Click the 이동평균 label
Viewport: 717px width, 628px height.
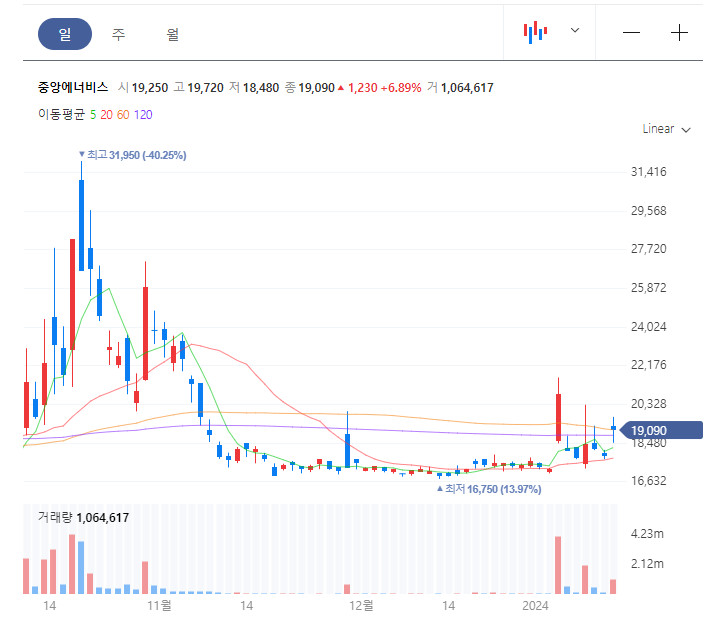coord(61,114)
